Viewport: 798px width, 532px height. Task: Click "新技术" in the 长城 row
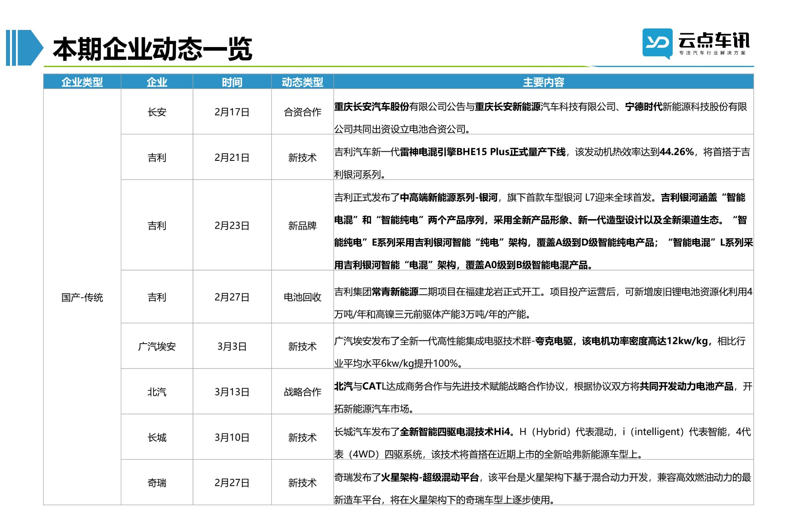(x=302, y=437)
